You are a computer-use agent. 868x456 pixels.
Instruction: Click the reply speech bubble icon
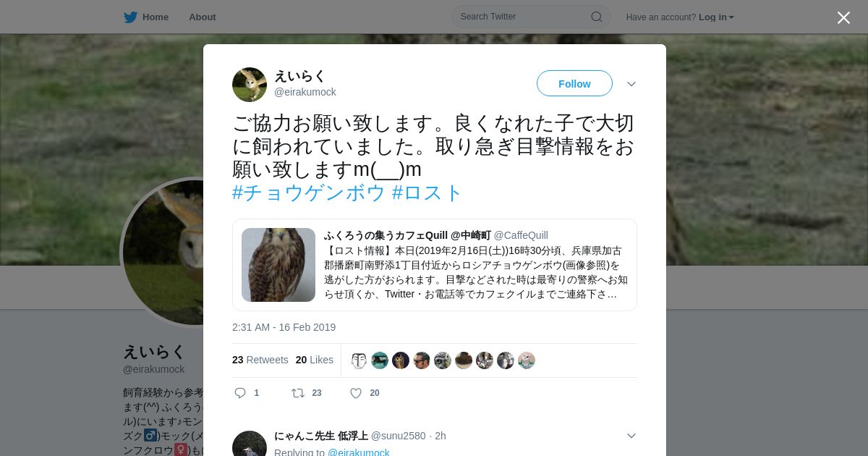240,393
